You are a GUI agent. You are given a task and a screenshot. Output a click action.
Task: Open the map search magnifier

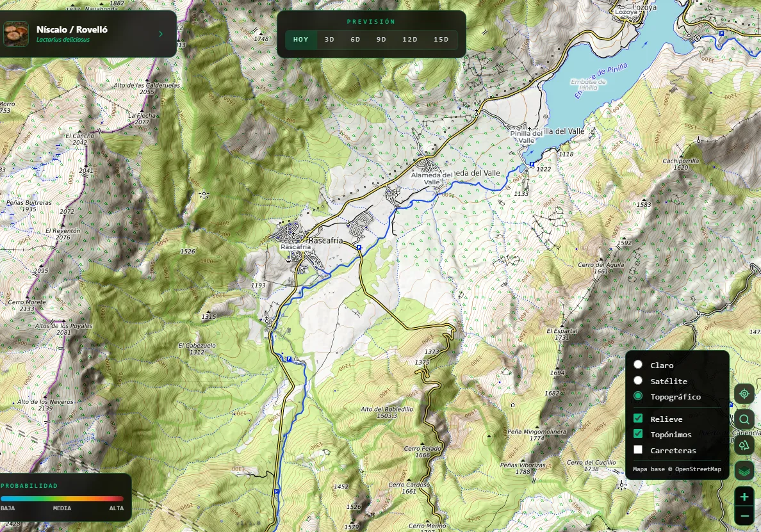point(744,419)
